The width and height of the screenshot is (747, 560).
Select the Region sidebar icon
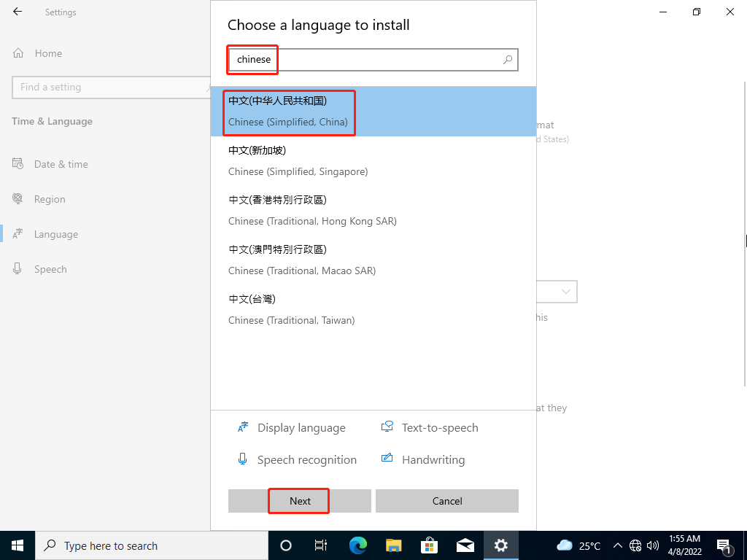17,198
